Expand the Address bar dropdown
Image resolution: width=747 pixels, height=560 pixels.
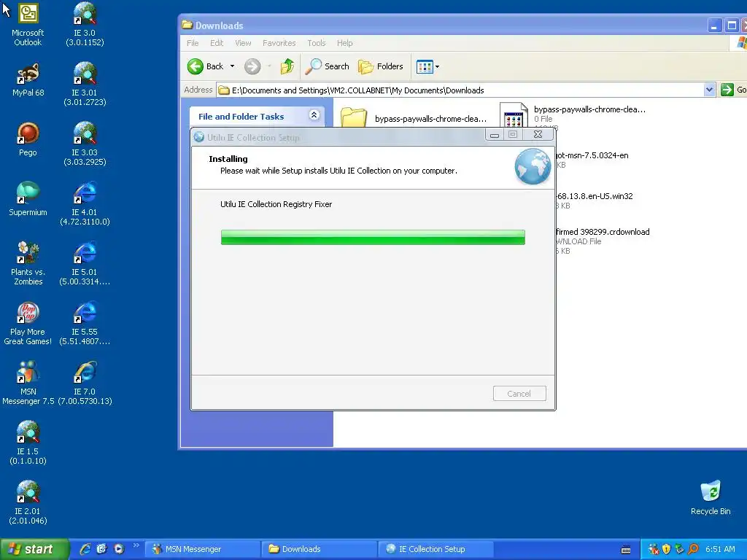[709, 90]
